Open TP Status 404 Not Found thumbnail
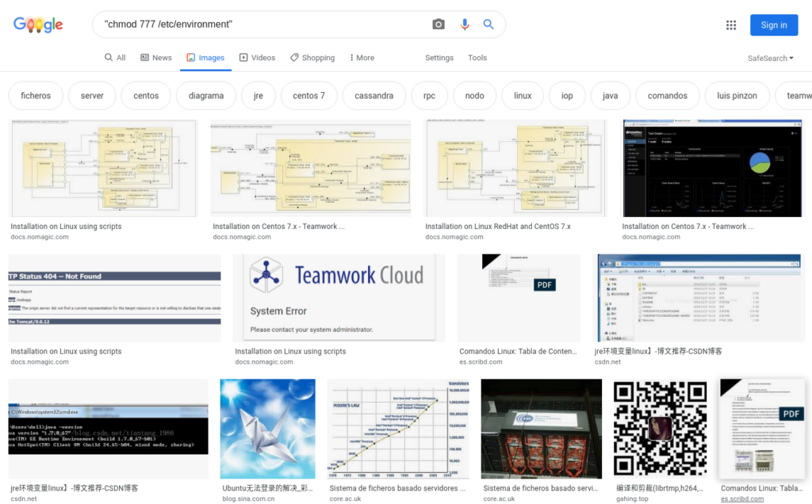The width and height of the screenshot is (812, 504). (114, 297)
